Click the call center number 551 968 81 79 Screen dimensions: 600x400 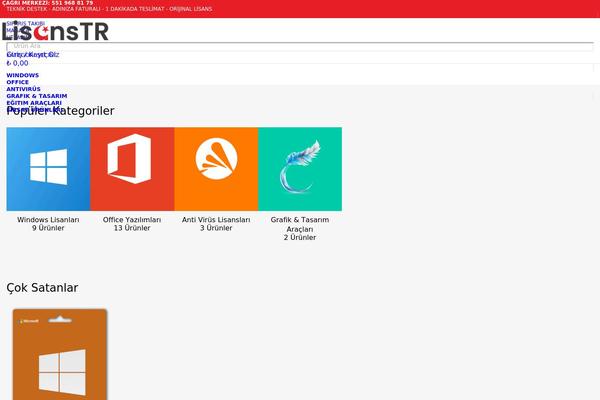(x=72, y=3)
